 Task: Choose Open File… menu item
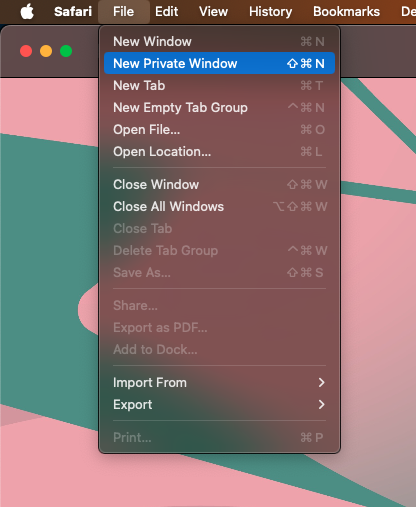click(219, 129)
